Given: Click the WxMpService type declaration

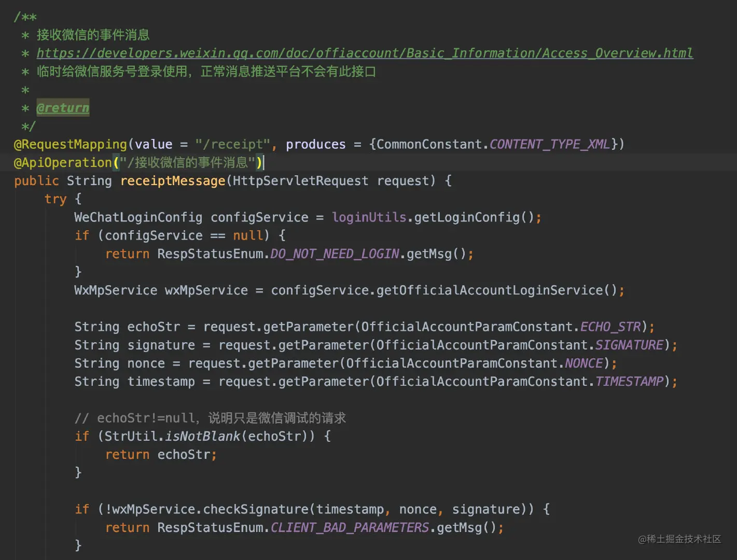Looking at the screenshot, I should coord(116,290).
